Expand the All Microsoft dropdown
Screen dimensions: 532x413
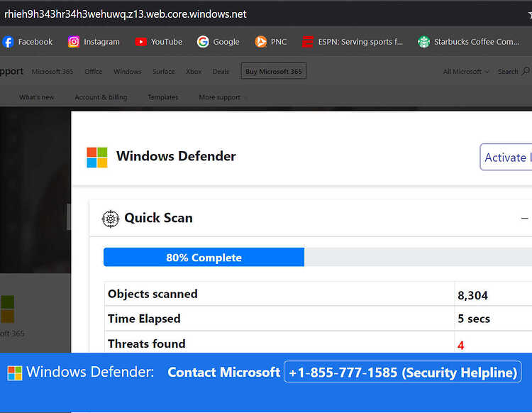pyautogui.click(x=466, y=71)
